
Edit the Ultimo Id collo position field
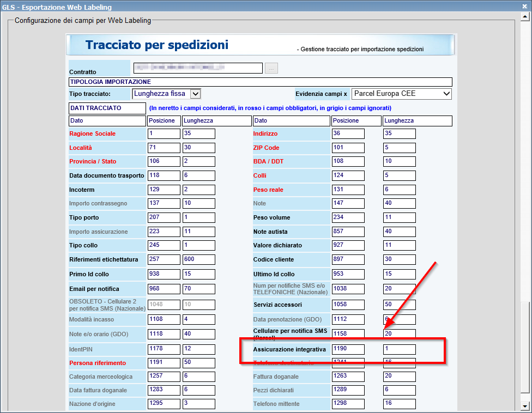tap(348, 274)
